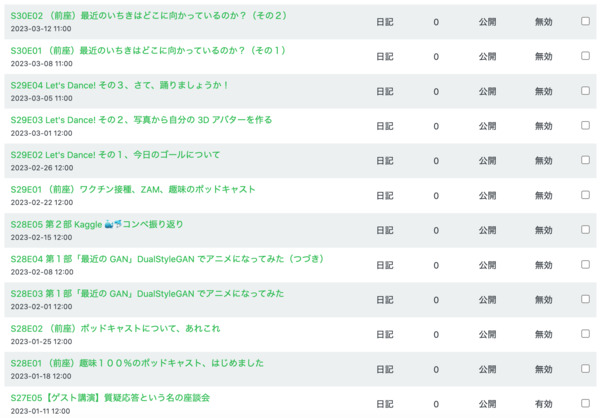Image resolution: width=600 pixels, height=418 pixels.
Task: Mark the S29E03 row checkbox
Action: coord(585,125)
